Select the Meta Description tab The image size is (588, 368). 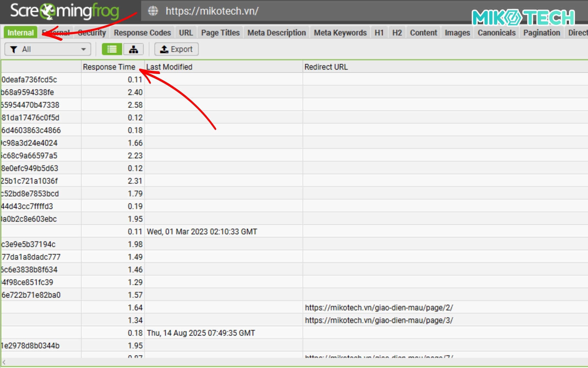pyautogui.click(x=277, y=33)
